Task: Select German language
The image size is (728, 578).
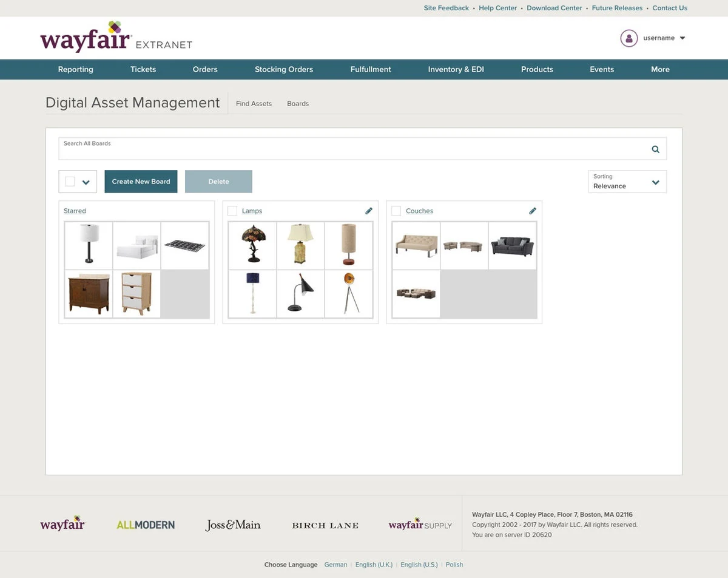Action: tap(335, 565)
